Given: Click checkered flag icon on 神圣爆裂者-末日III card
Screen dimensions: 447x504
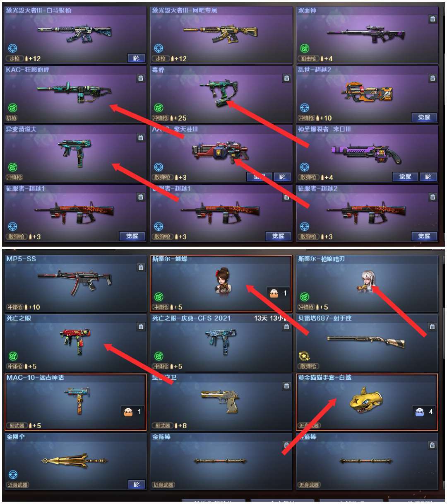Looking at the screenshot, I should pos(428,177).
